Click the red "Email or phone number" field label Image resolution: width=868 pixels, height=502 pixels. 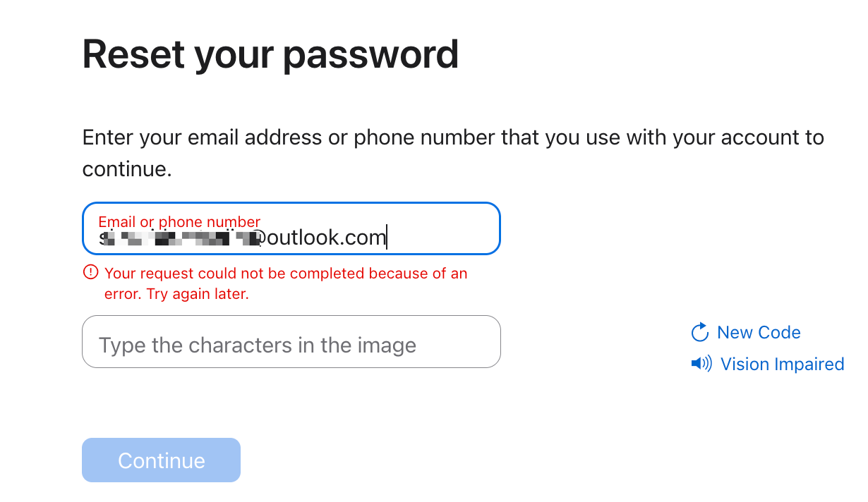pyautogui.click(x=179, y=221)
